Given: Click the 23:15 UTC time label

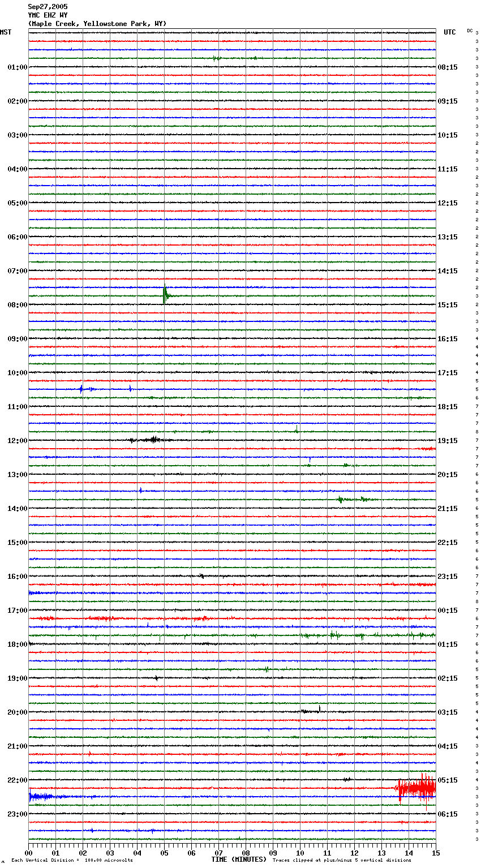Looking at the screenshot, I should pyautogui.click(x=448, y=577).
